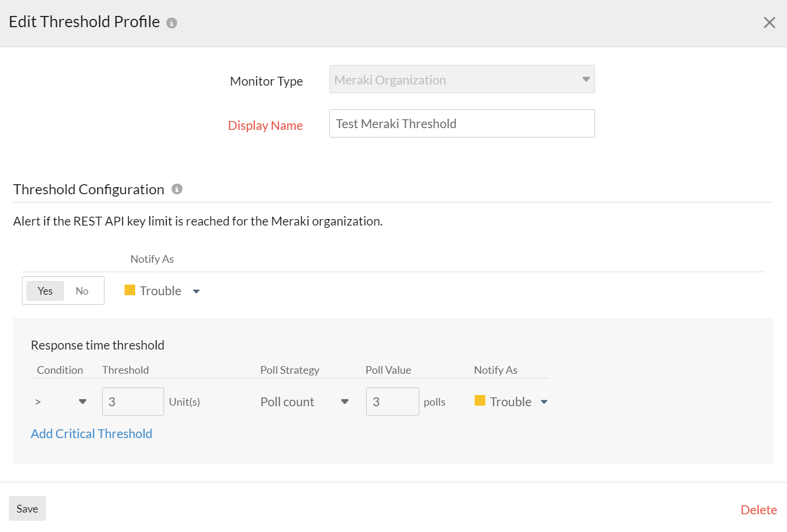The image size is (787, 532).
Task: Click the Condition column header
Action: point(60,370)
